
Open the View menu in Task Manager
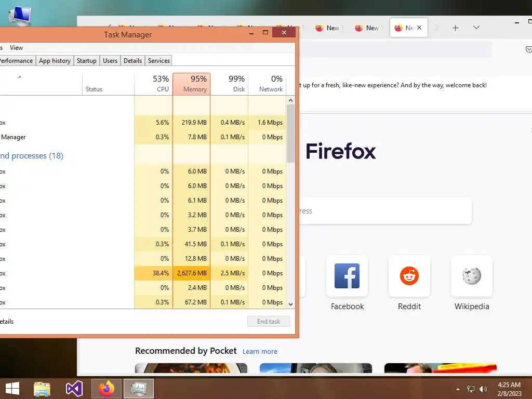tap(16, 48)
